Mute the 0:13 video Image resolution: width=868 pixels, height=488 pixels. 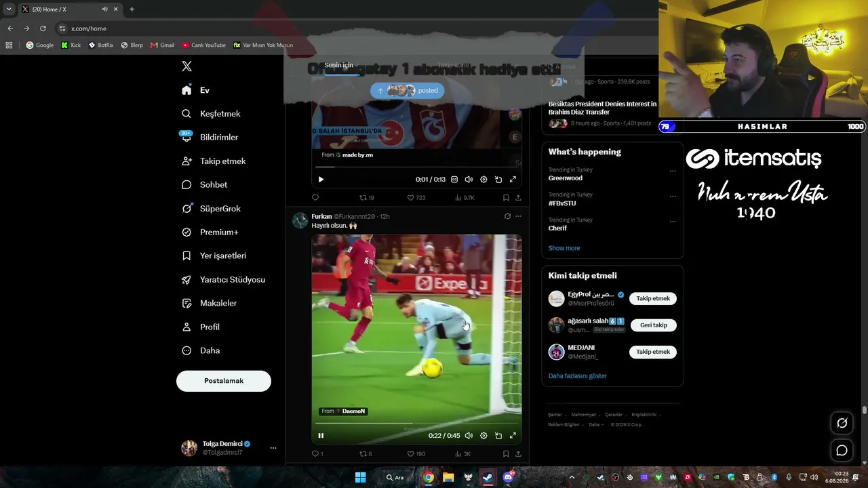point(469,180)
